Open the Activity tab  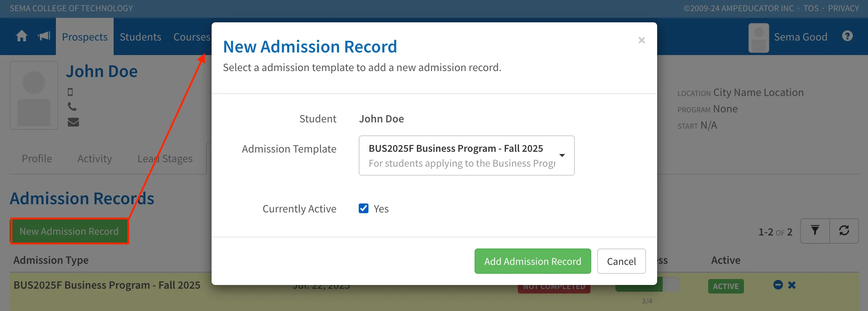click(x=95, y=158)
